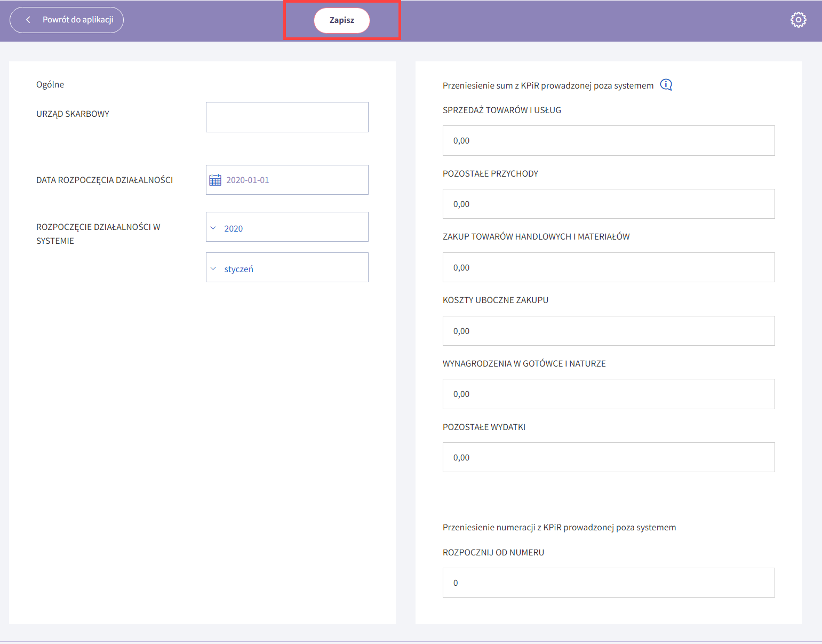This screenshot has height=644, width=822.
Task: Click the Pozostałe przychody amount field
Action: click(609, 204)
